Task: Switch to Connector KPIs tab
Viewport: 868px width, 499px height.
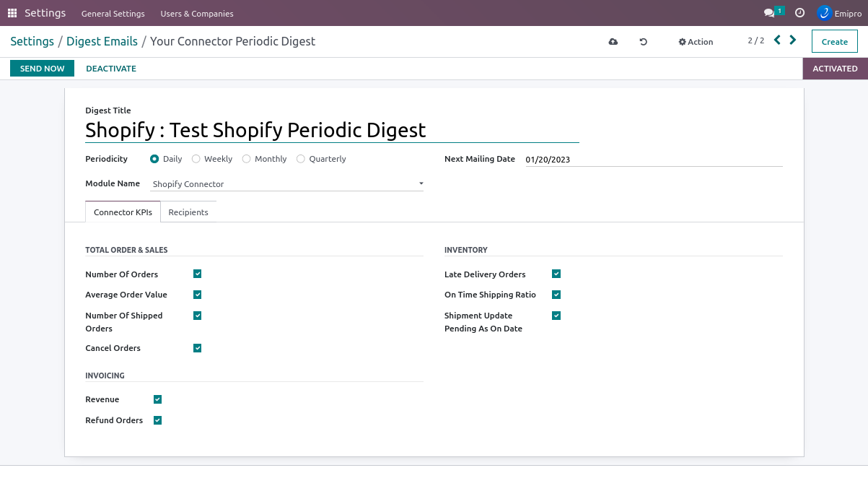Action: [x=123, y=212]
